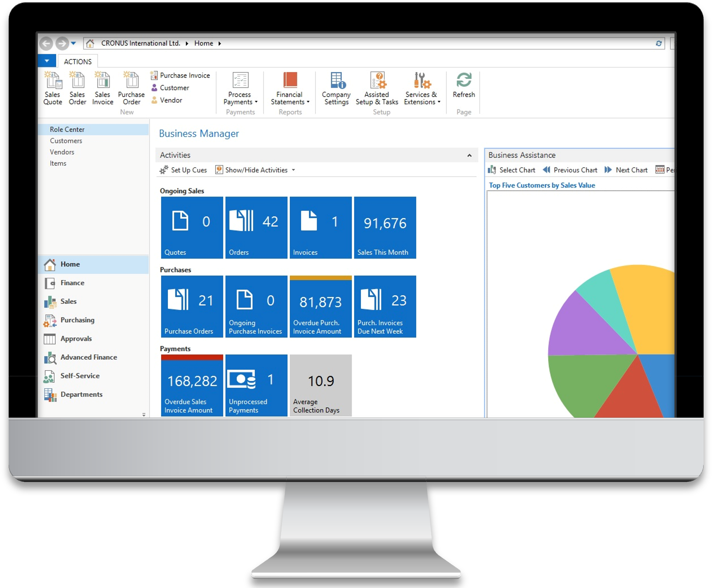Screen dimensions: 715x588
Task: Switch to the ACTIONS ribbon tab
Action: (78, 62)
